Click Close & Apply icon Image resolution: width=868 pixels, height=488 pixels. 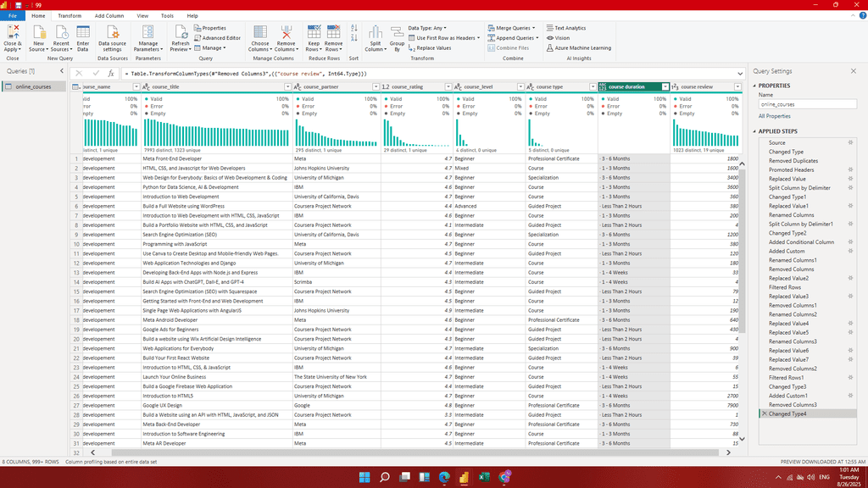click(x=12, y=32)
